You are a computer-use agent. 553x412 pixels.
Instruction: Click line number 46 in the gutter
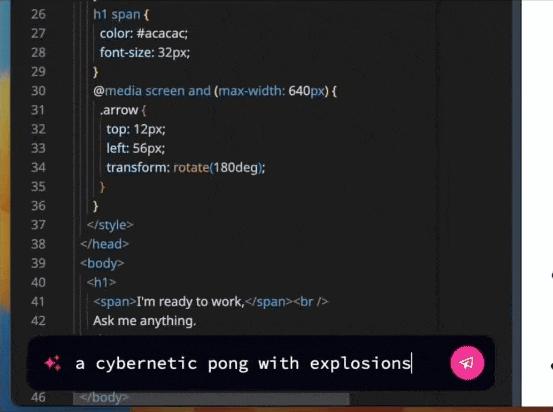pos(38,397)
